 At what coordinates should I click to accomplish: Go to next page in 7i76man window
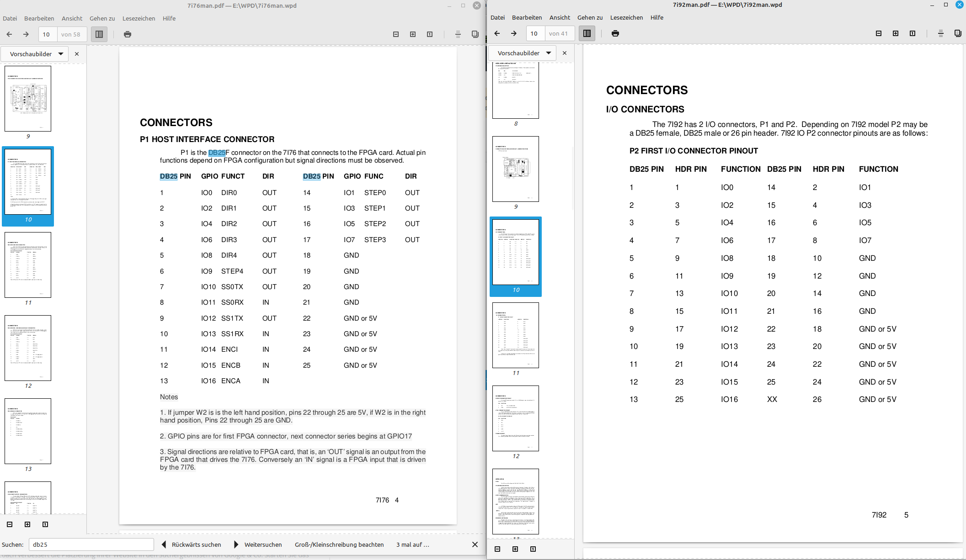pos(26,34)
